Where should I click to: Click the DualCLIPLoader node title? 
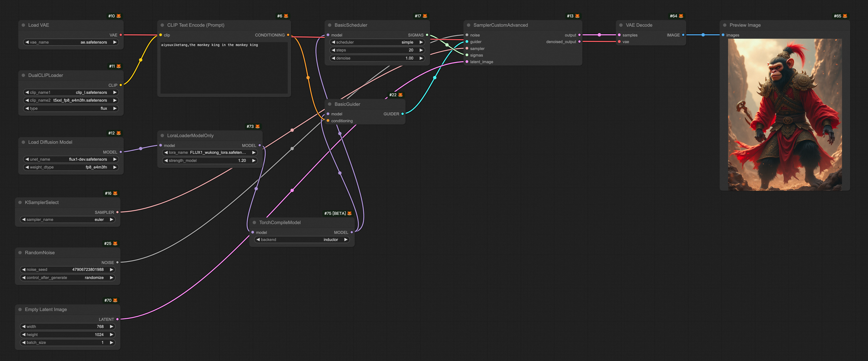point(46,75)
